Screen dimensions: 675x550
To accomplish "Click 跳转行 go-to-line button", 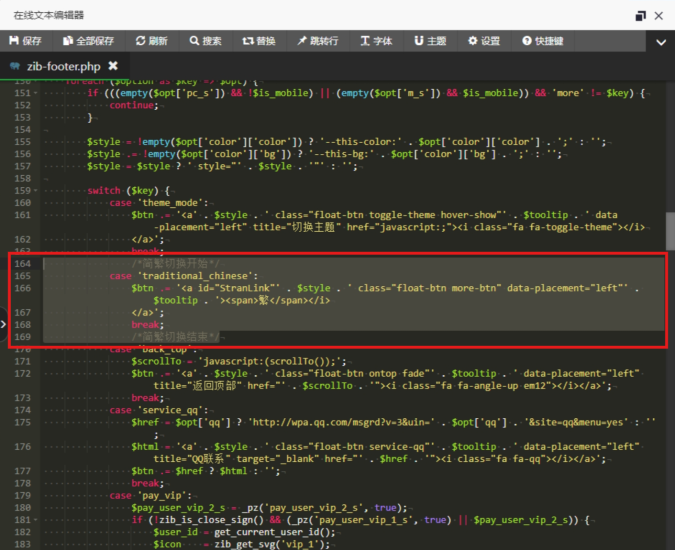I will click(318, 41).
